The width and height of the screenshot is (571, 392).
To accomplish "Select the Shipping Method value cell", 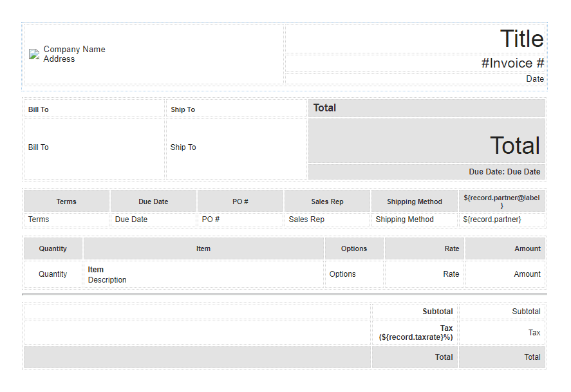I will [x=415, y=219].
